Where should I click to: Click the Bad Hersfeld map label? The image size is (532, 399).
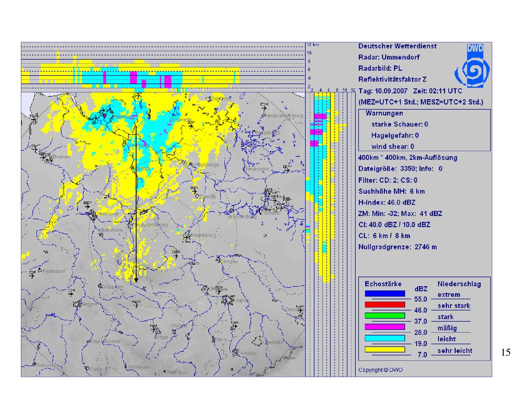[x=105, y=341]
